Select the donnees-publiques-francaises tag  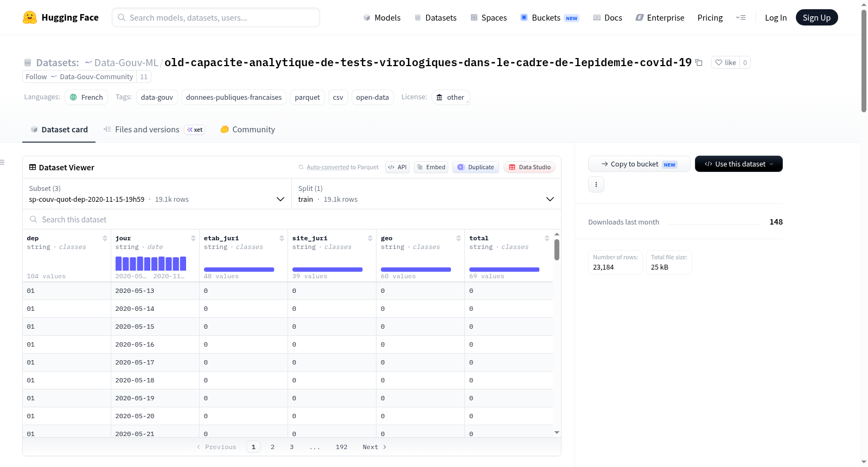click(234, 97)
